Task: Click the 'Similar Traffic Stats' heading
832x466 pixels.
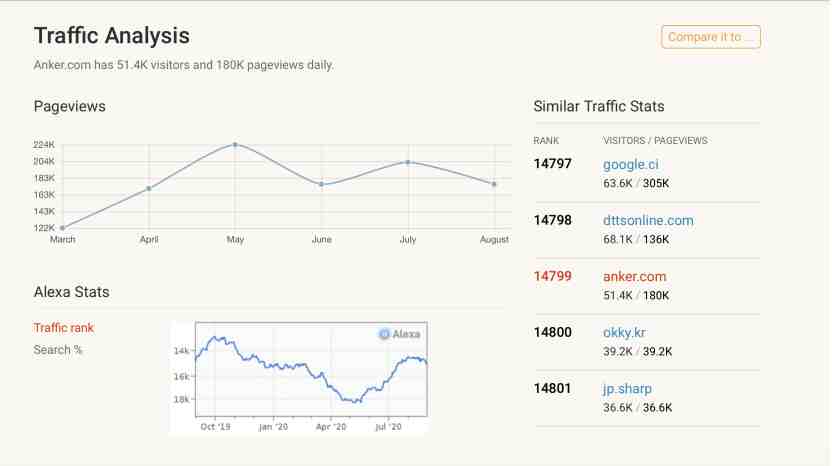Action: (599, 106)
